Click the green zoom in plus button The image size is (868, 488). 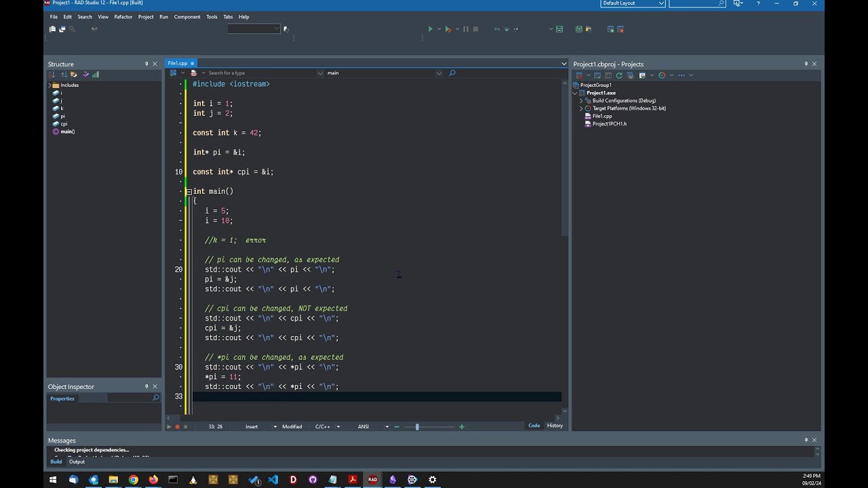coord(462,426)
